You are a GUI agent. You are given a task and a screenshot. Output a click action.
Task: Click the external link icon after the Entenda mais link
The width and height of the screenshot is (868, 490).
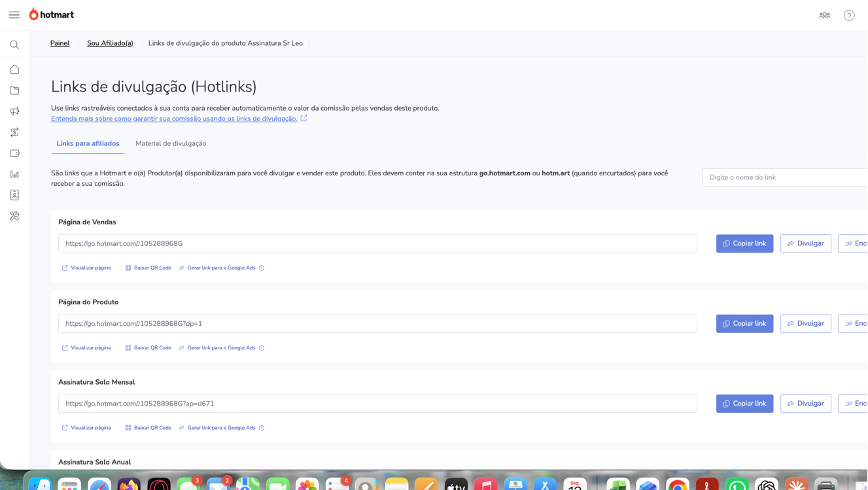tap(304, 118)
